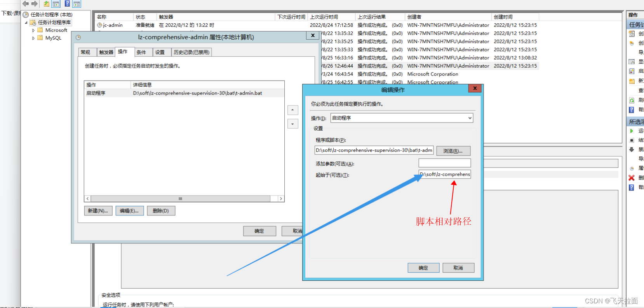Toggle the show/hide console tree icon
The image size is (644, 308).
(x=56, y=4)
